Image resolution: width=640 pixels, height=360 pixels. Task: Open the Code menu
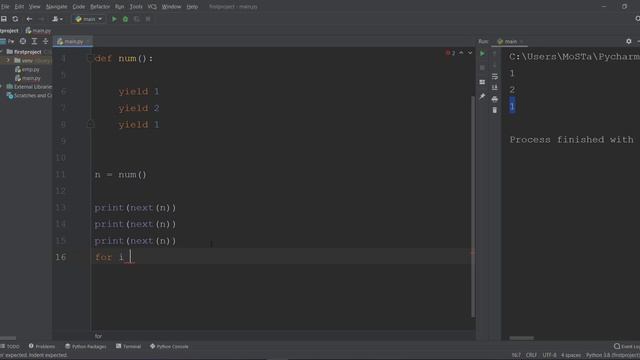click(x=78, y=7)
